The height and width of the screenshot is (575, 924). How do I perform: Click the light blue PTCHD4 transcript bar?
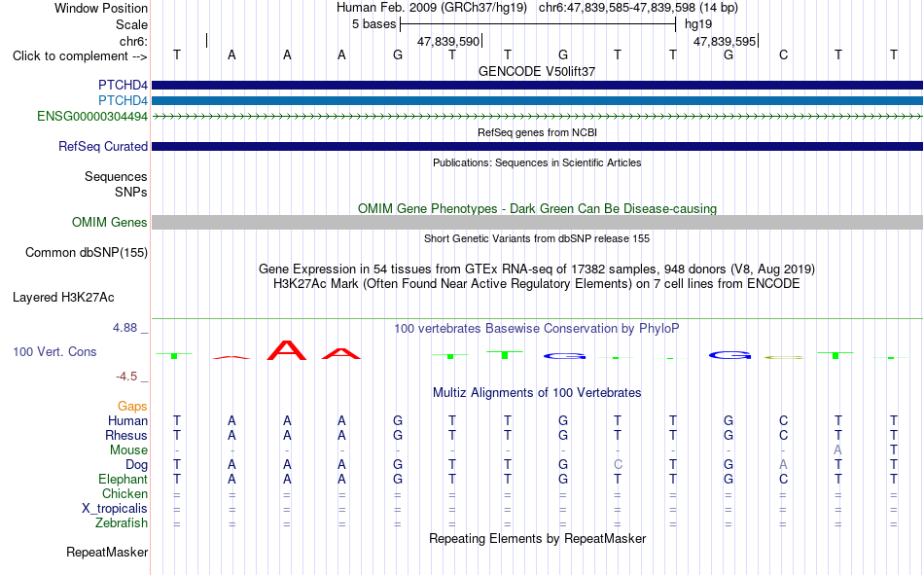coord(537,101)
